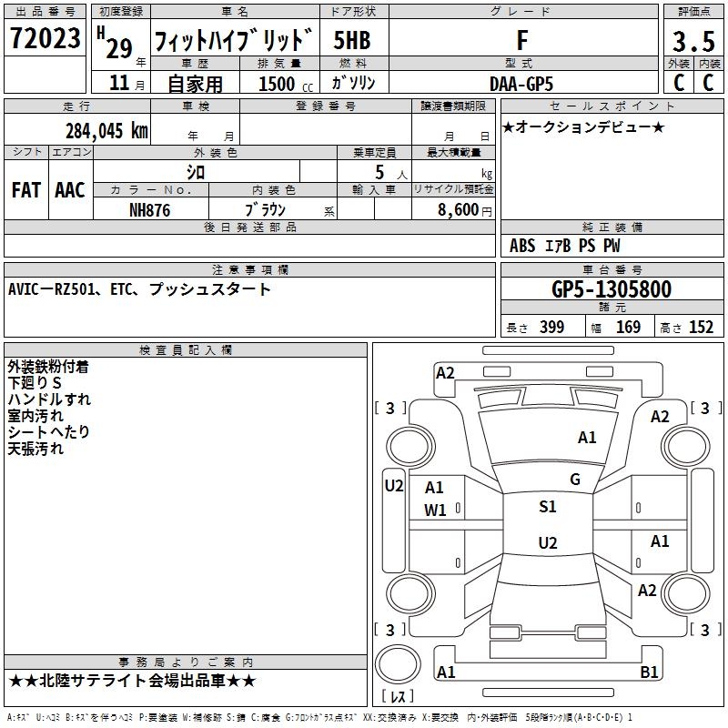The height and width of the screenshot is (728, 728).
Task: Select the inspector note 室内汚れ
Action: click(35, 416)
